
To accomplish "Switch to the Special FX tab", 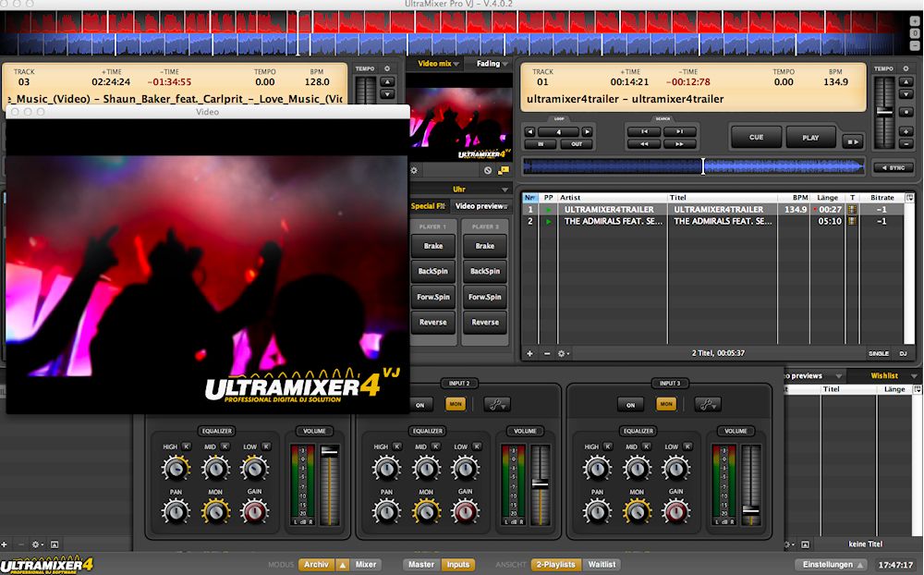I will [x=429, y=206].
